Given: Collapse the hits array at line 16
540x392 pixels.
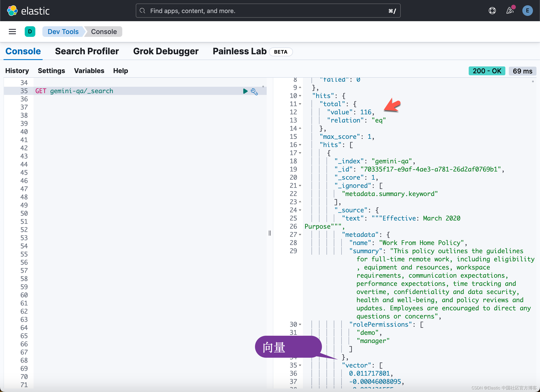Looking at the screenshot, I should click(300, 145).
